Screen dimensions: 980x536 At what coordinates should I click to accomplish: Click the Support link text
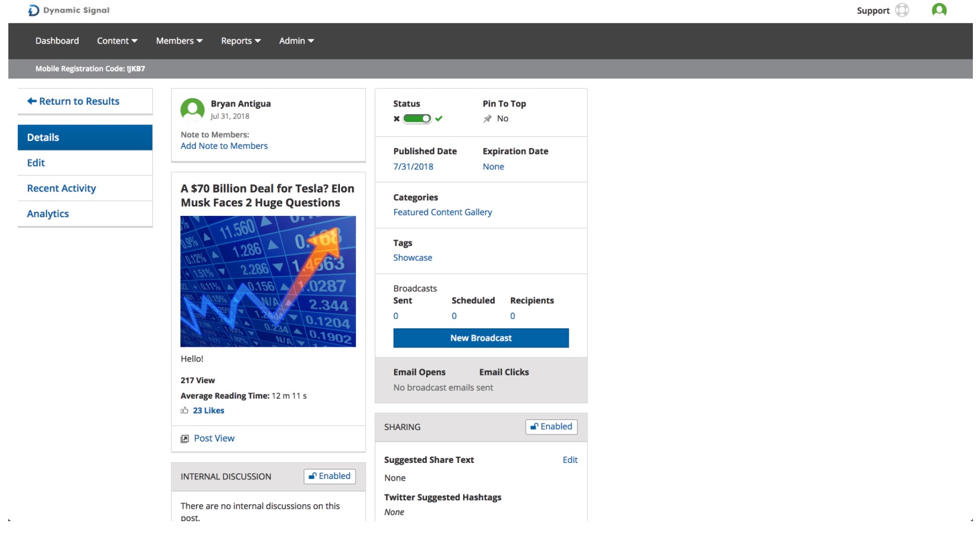873,11
